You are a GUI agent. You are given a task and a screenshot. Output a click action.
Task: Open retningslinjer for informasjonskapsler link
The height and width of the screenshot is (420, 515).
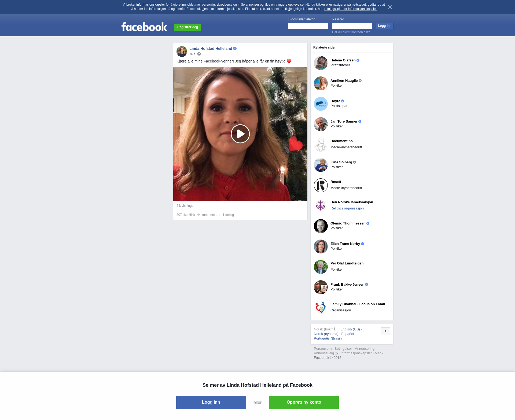click(x=350, y=9)
